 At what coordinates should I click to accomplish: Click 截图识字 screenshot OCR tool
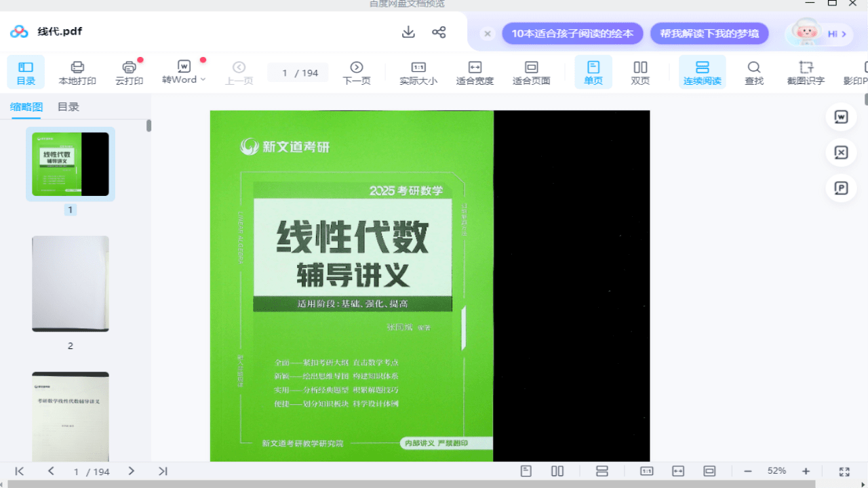click(806, 73)
